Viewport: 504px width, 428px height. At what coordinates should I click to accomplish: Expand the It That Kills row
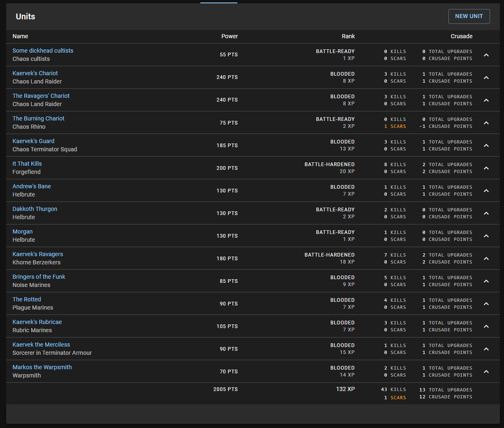point(486,168)
